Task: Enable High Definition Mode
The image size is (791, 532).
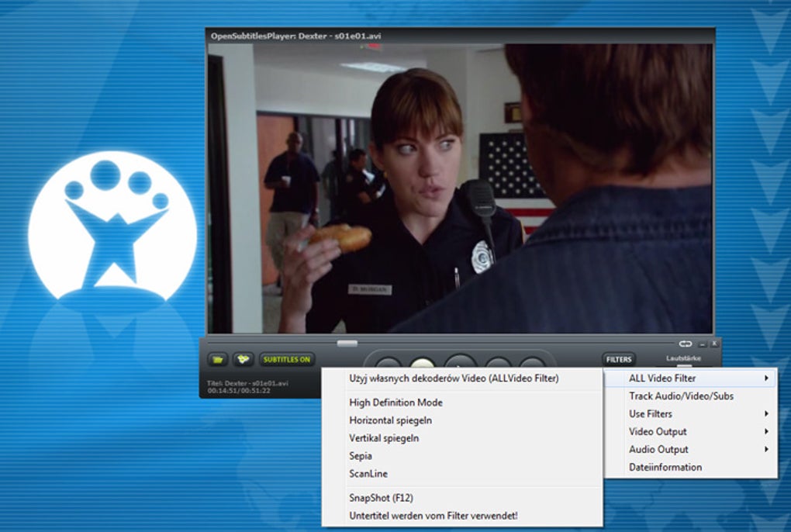Action: click(x=462, y=402)
